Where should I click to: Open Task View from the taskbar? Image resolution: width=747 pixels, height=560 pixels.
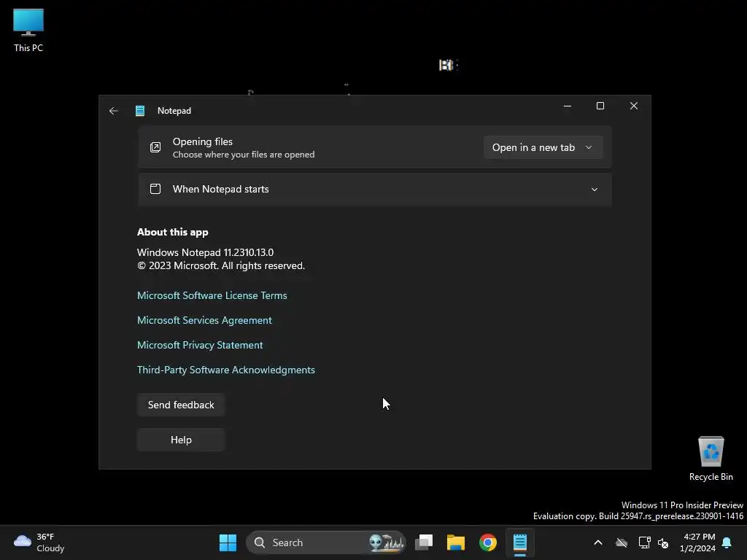pyautogui.click(x=424, y=542)
